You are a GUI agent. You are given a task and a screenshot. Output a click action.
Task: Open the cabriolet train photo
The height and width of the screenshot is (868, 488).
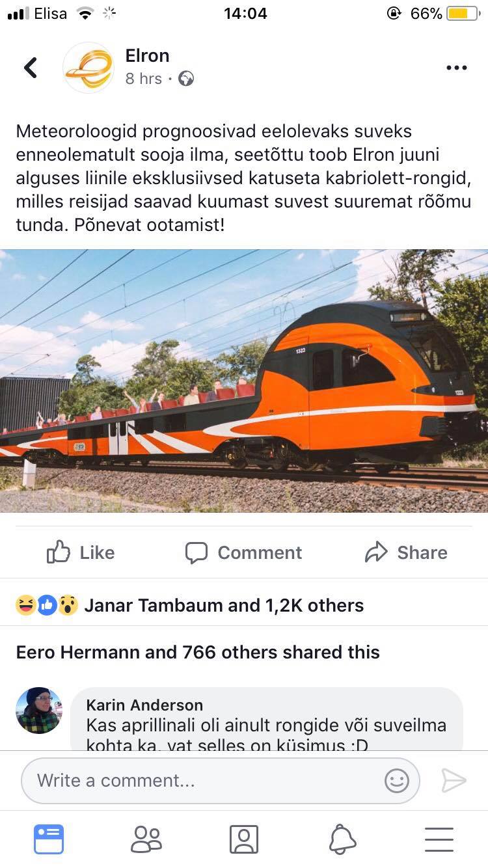[244, 381]
